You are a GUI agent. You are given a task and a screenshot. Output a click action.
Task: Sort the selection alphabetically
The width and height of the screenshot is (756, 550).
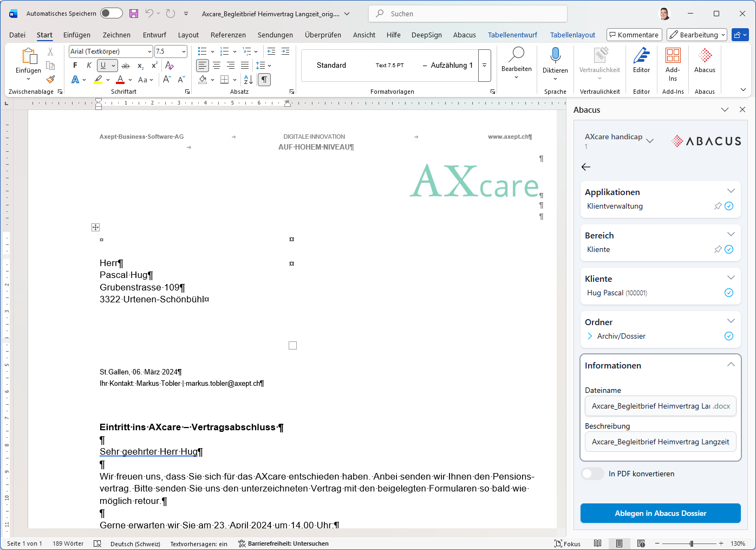[248, 80]
